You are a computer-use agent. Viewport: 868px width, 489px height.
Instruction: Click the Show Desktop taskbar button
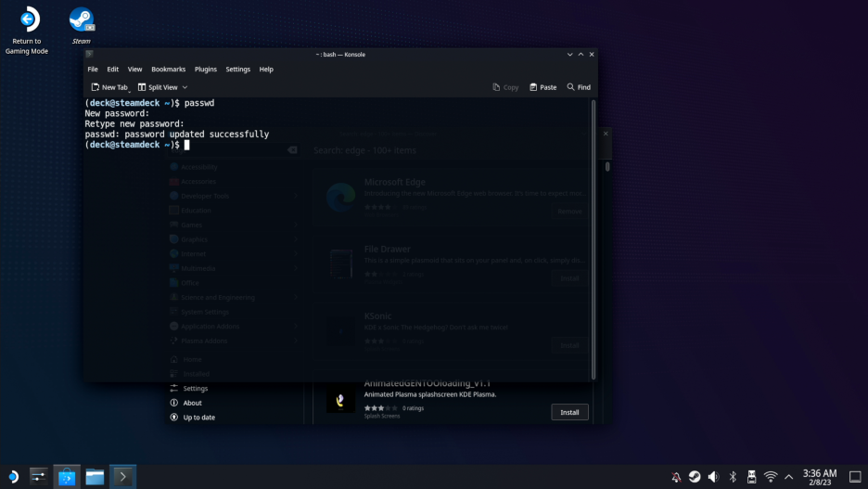click(855, 477)
